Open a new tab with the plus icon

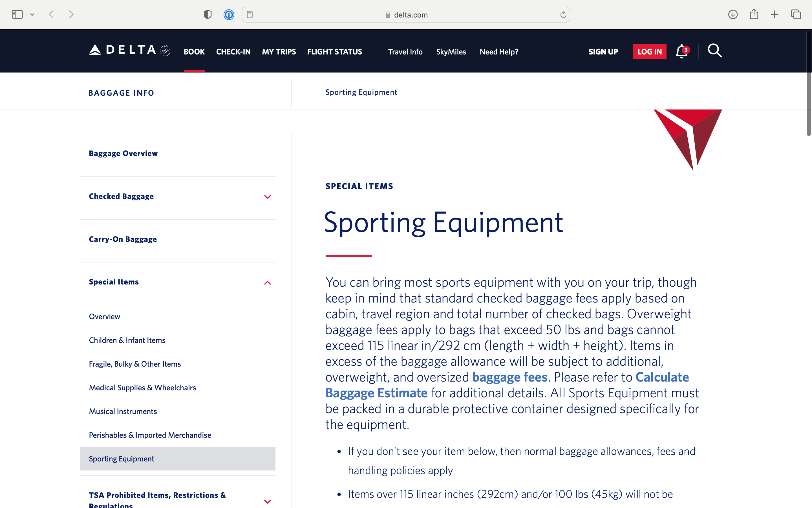(775, 14)
